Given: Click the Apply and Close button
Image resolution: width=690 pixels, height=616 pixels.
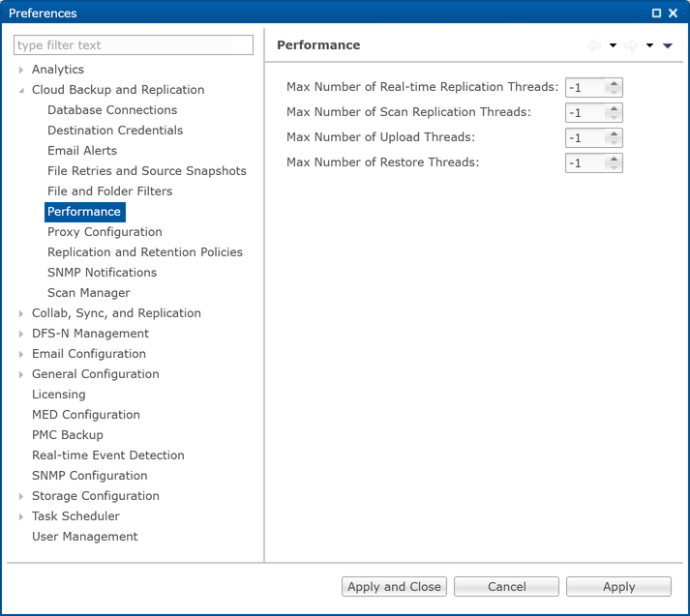Looking at the screenshot, I should 394,587.
